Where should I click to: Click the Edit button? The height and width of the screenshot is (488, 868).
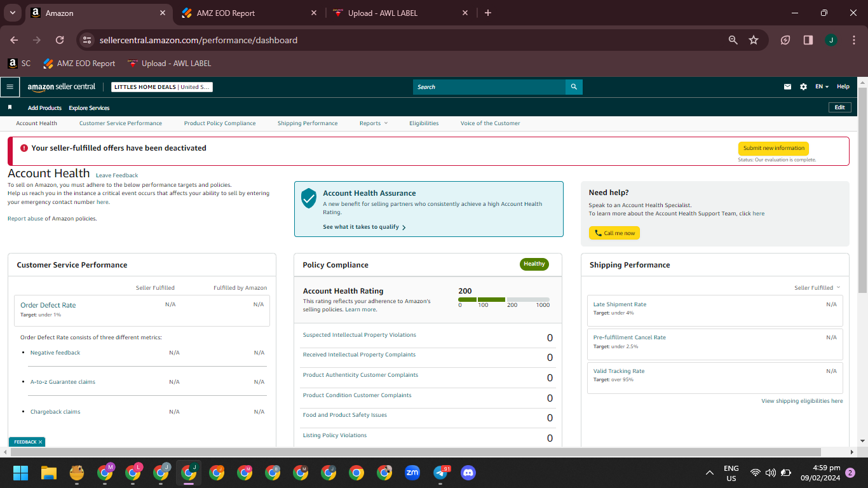[x=839, y=107]
